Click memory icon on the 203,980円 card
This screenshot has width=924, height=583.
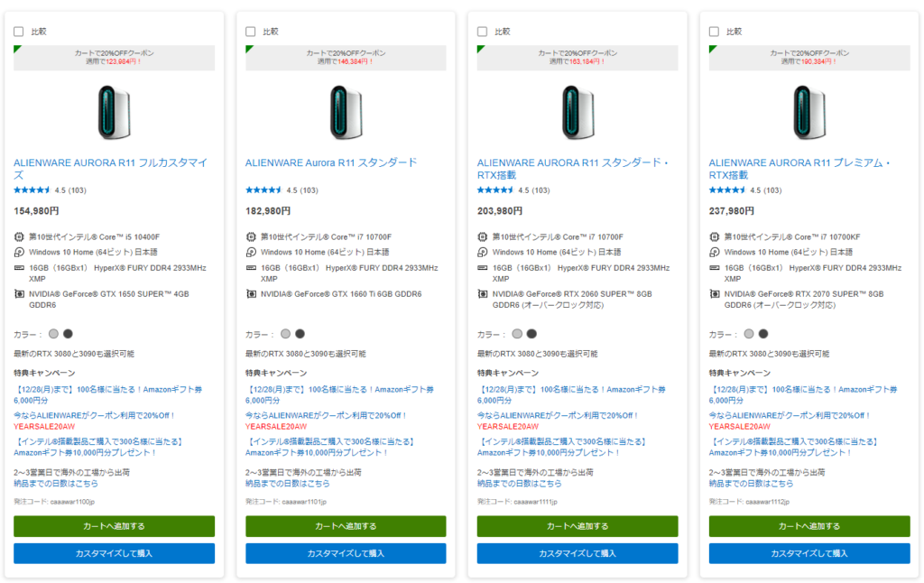pyautogui.click(x=482, y=268)
